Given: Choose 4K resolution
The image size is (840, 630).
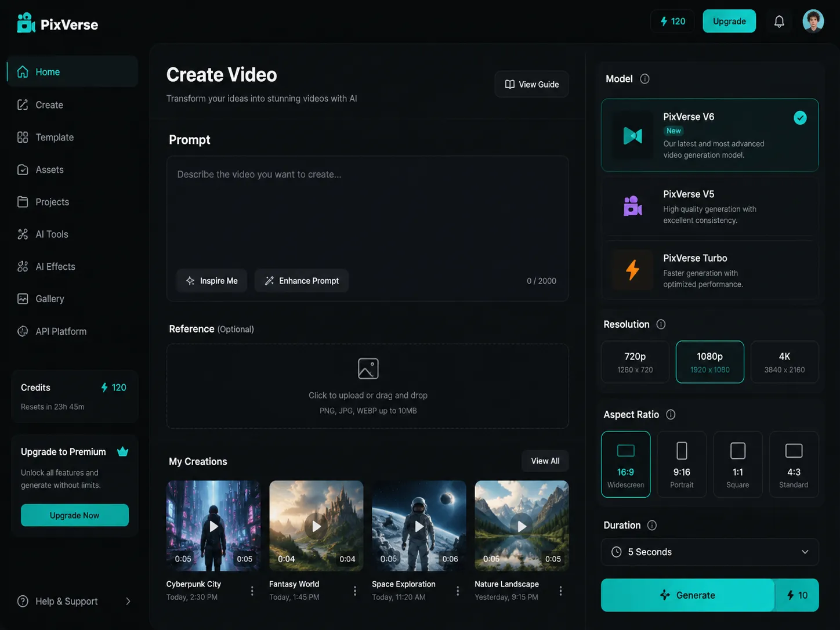Looking at the screenshot, I should coord(785,362).
